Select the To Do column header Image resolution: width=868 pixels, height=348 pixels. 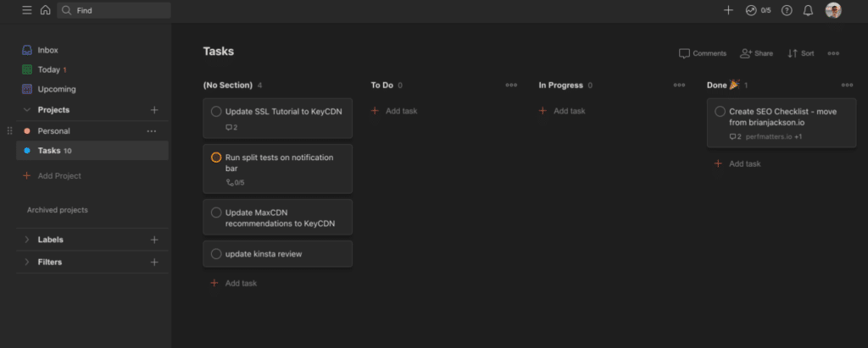coord(382,86)
